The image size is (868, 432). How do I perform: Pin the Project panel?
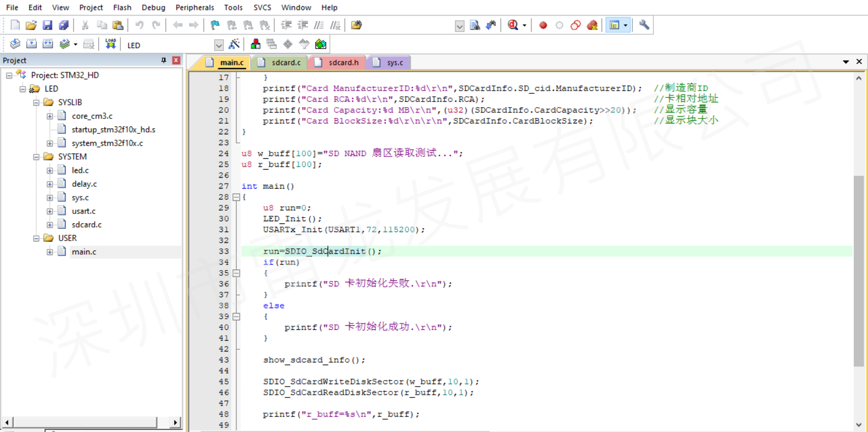click(x=164, y=60)
